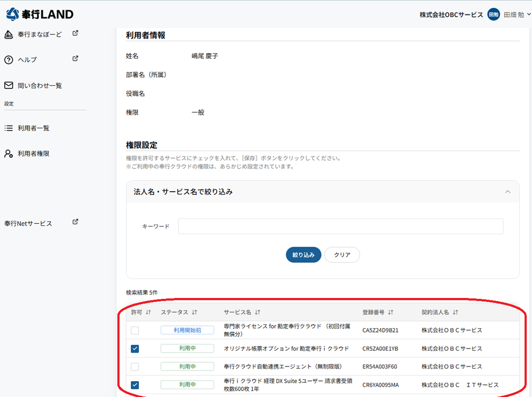Click service name オリジナル帳票オプション for 勘定奉行iクラウド

click(286, 349)
